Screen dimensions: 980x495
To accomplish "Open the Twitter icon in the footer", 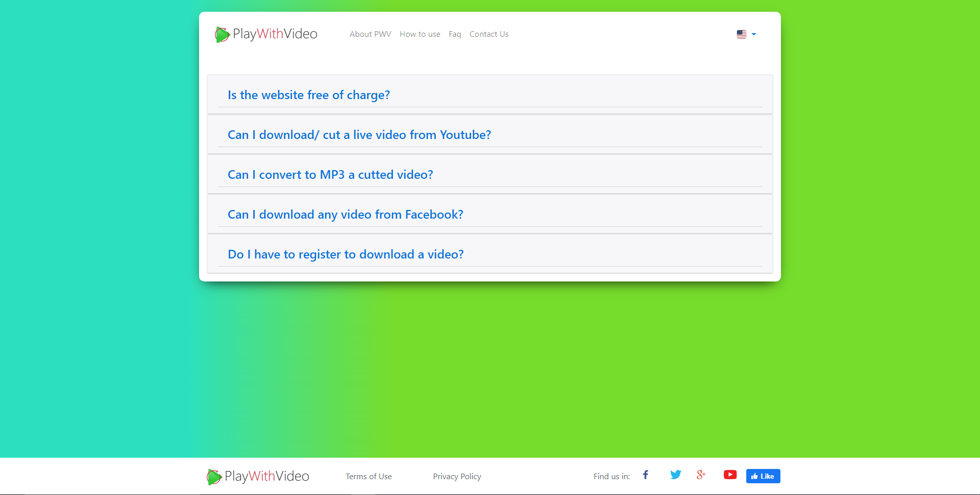I will 675,475.
